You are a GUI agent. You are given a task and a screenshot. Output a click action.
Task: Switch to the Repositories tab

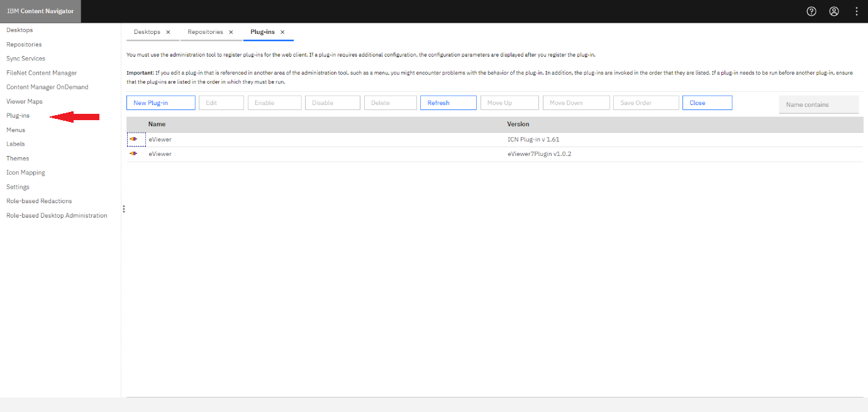[205, 32]
